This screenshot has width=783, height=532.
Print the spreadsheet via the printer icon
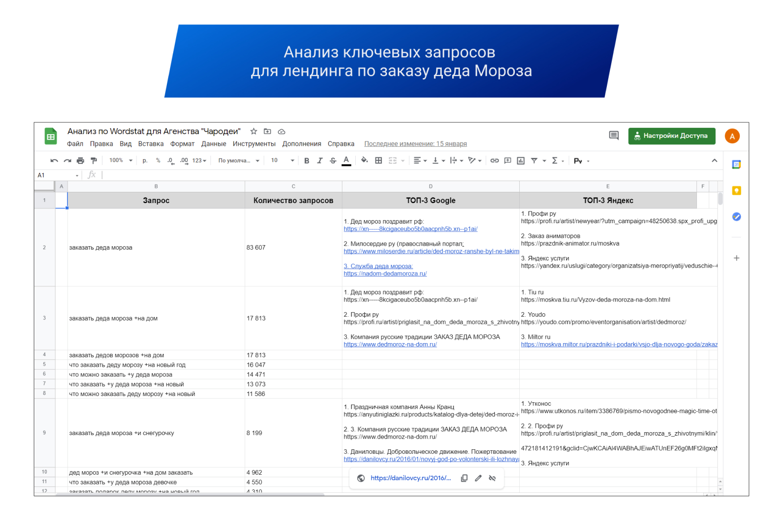point(81,161)
